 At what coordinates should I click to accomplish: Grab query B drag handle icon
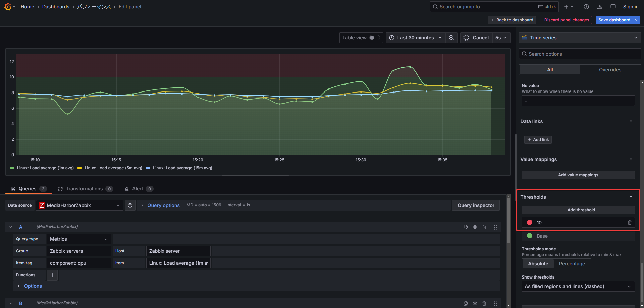coord(495,303)
